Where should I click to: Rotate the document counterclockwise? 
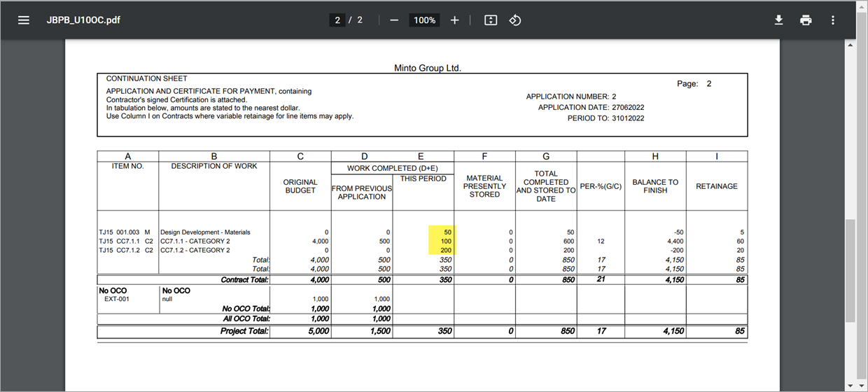(x=515, y=20)
